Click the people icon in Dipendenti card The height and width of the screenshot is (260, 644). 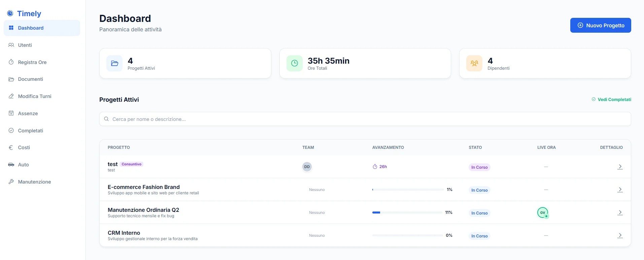(x=474, y=63)
